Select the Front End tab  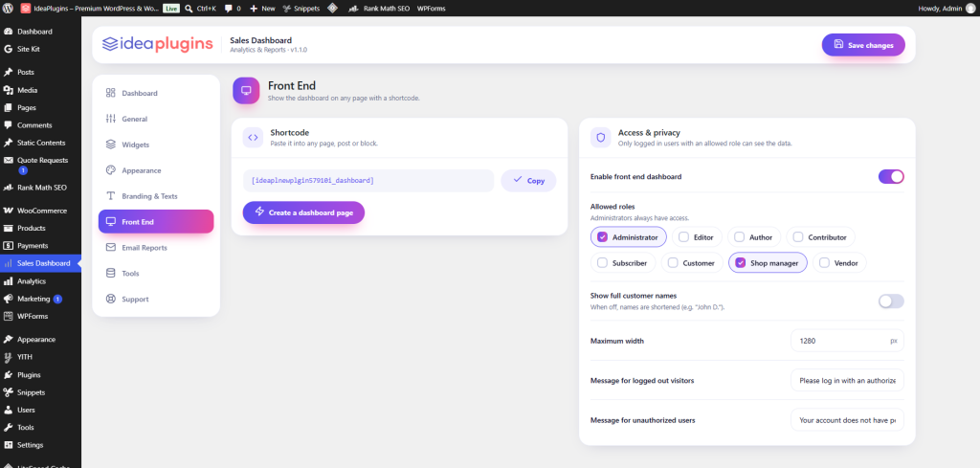(x=156, y=221)
